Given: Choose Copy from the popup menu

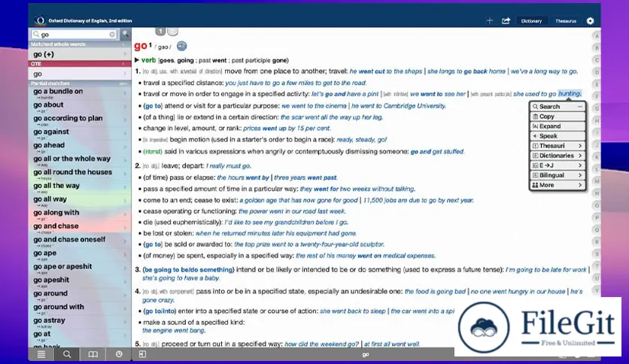Looking at the screenshot, I should point(548,117).
